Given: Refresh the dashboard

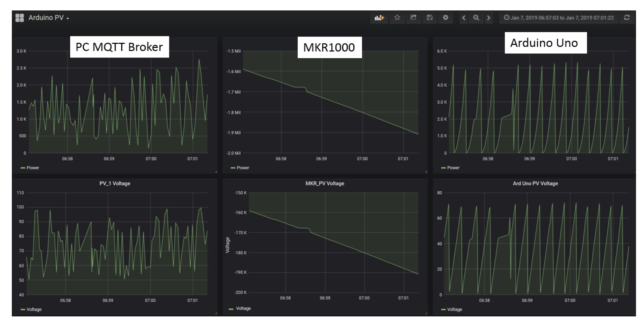Looking at the screenshot, I should (627, 17).
